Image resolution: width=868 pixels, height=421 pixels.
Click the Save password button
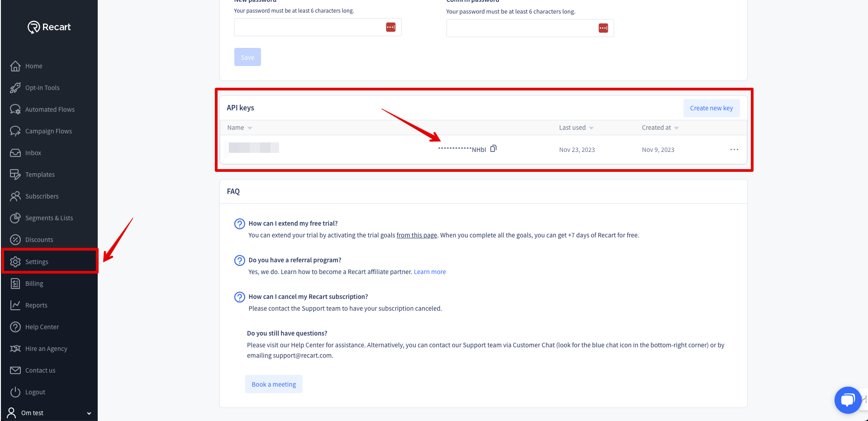pos(247,57)
